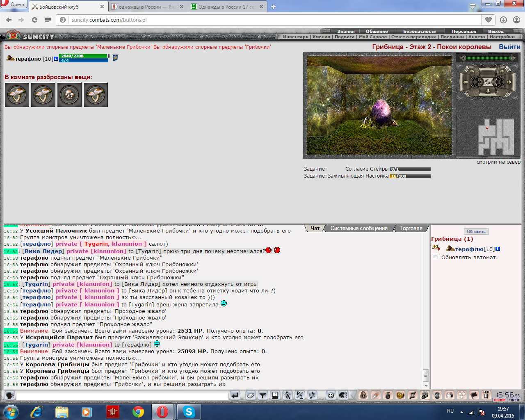Open the hooded figure icon in the bottom bar
Viewport: 525px width, 420px height.
pos(363,395)
